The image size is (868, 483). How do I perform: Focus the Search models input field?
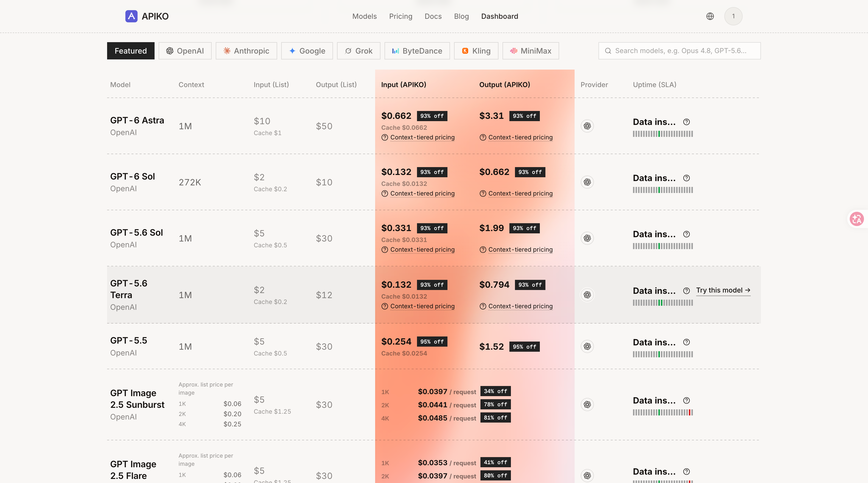click(679, 51)
